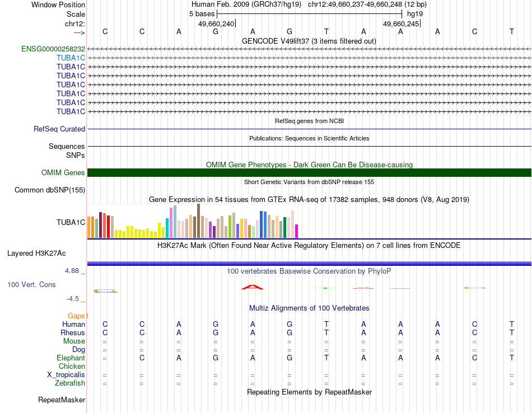Click the Sequences track label
Image resolution: width=532 pixels, height=413 pixels.
point(67,146)
